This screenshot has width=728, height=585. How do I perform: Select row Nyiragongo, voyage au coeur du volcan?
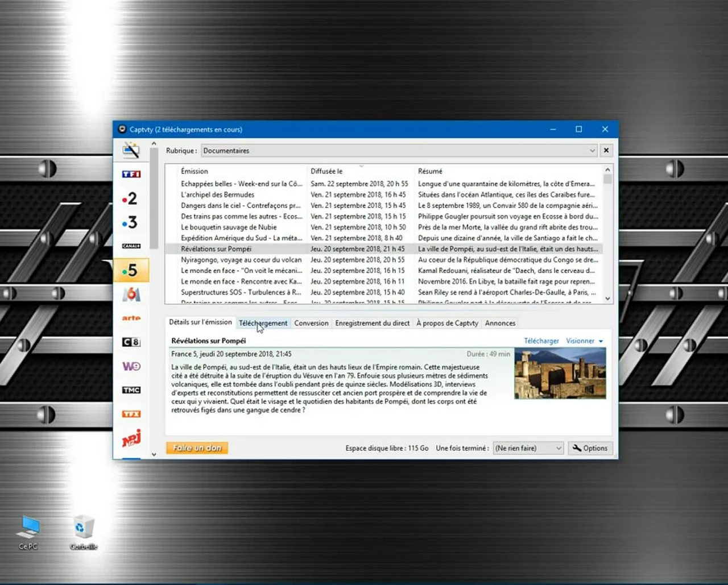383,259
